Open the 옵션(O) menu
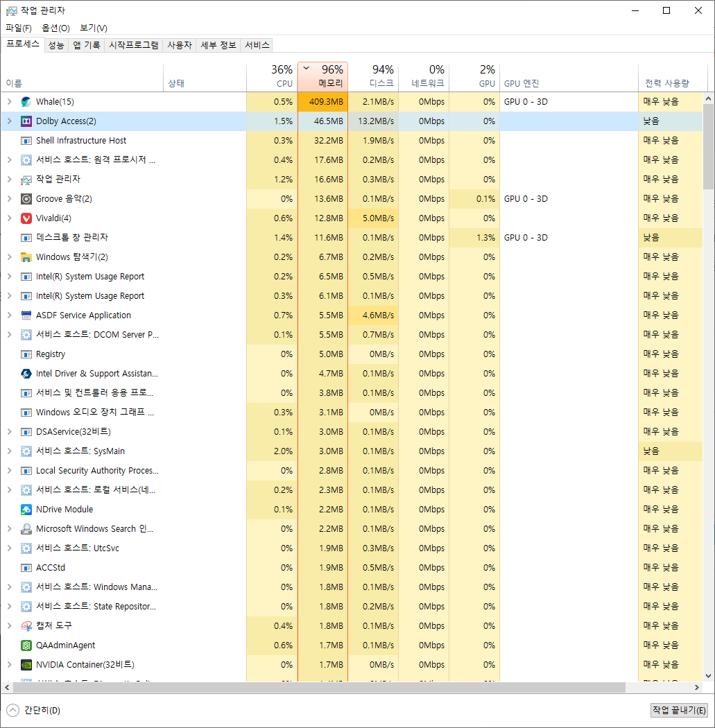The height and width of the screenshot is (728, 715). coord(55,28)
